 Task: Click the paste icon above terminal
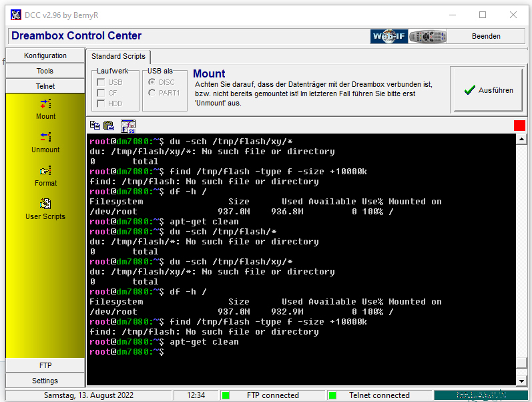click(108, 126)
